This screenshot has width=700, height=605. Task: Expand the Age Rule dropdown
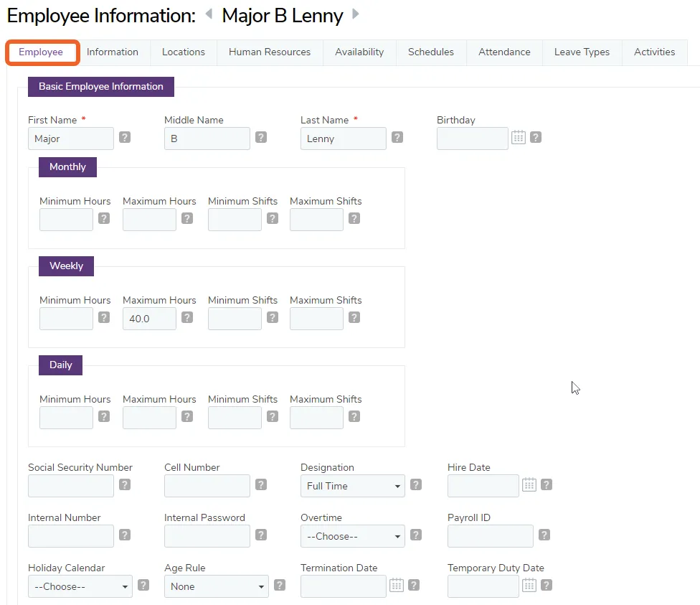[x=217, y=586]
